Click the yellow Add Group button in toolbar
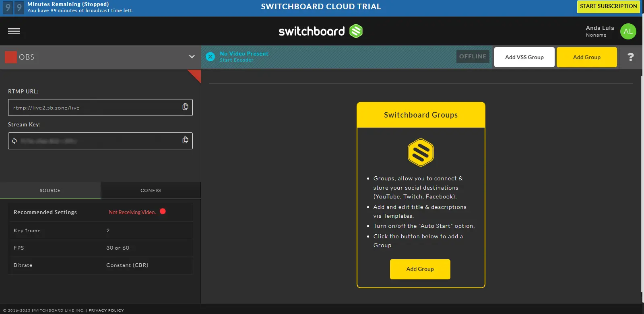 587,57
